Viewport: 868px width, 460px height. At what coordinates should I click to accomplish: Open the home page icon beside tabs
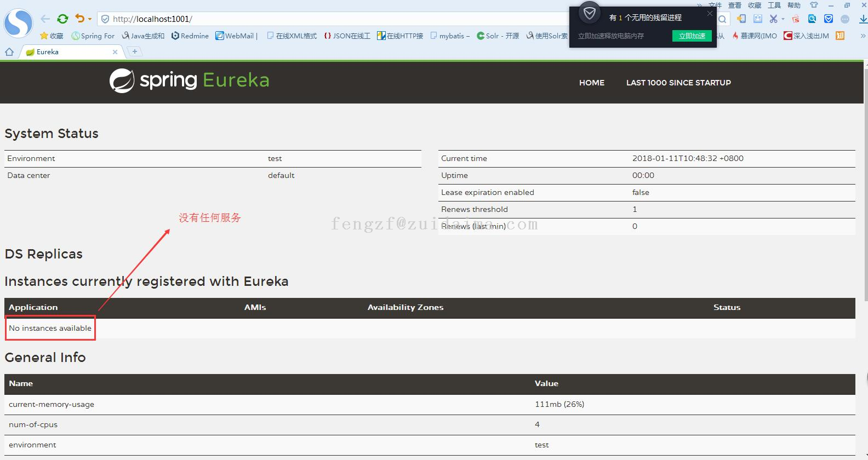(9, 52)
